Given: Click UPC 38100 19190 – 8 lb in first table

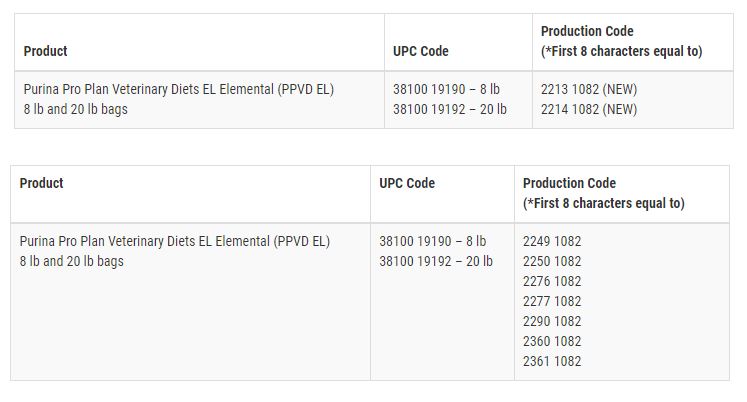Looking at the screenshot, I should (x=446, y=89).
